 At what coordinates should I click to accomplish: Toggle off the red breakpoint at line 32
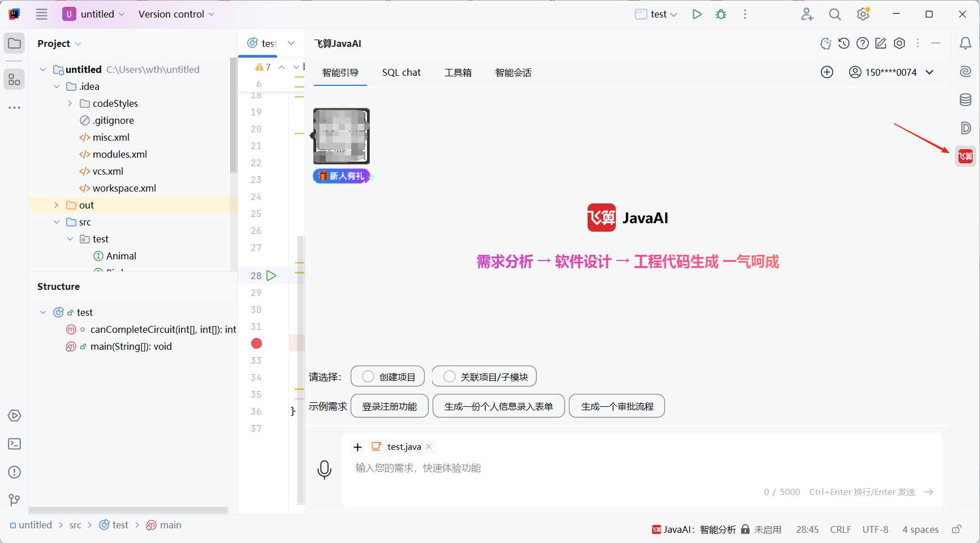tap(256, 343)
